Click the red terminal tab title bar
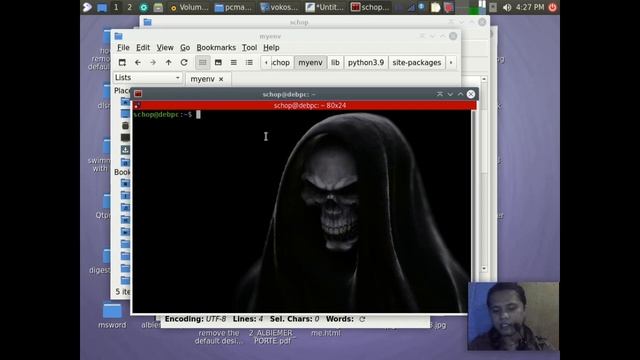The width and height of the screenshot is (640, 360). 304,105
